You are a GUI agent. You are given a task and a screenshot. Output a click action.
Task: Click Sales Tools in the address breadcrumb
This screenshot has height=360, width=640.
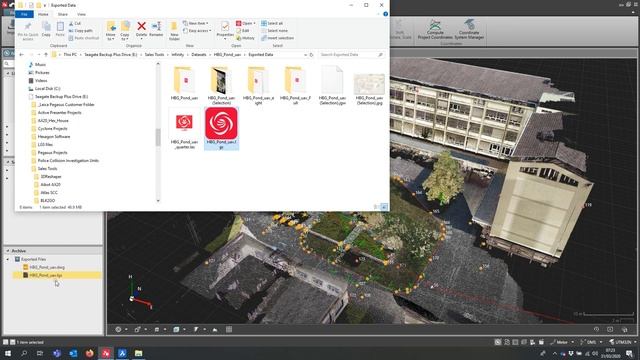click(154, 55)
